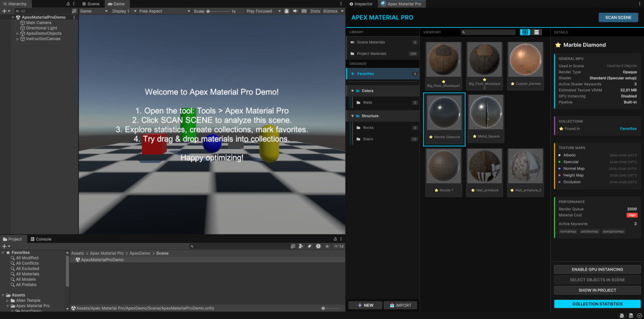Open the Walls collection

point(383,102)
